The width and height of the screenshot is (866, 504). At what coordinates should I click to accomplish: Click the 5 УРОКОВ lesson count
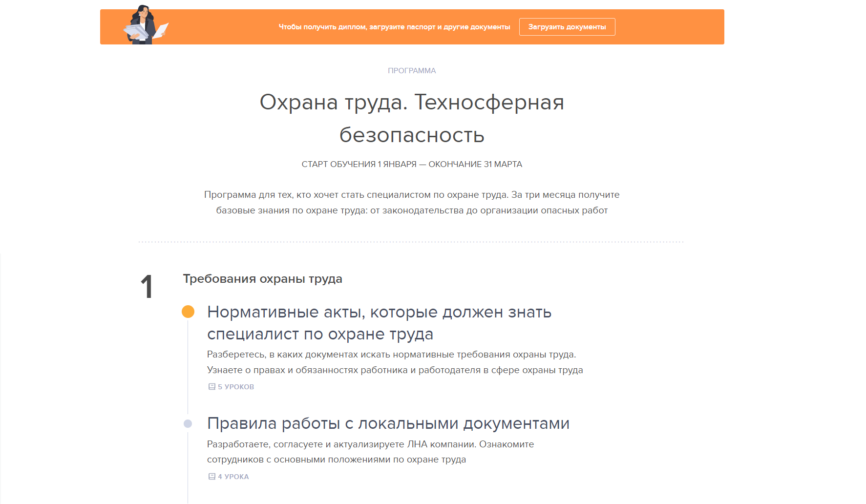(x=236, y=387)
